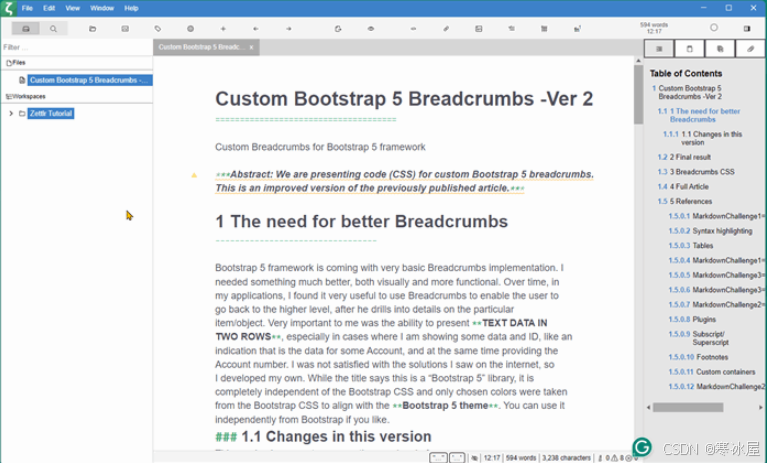Insert task list with toolbar icon

(512, 29)
